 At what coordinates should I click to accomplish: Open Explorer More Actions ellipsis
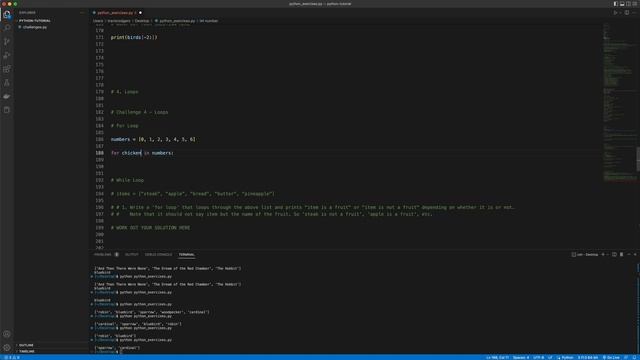click(82, 13)
